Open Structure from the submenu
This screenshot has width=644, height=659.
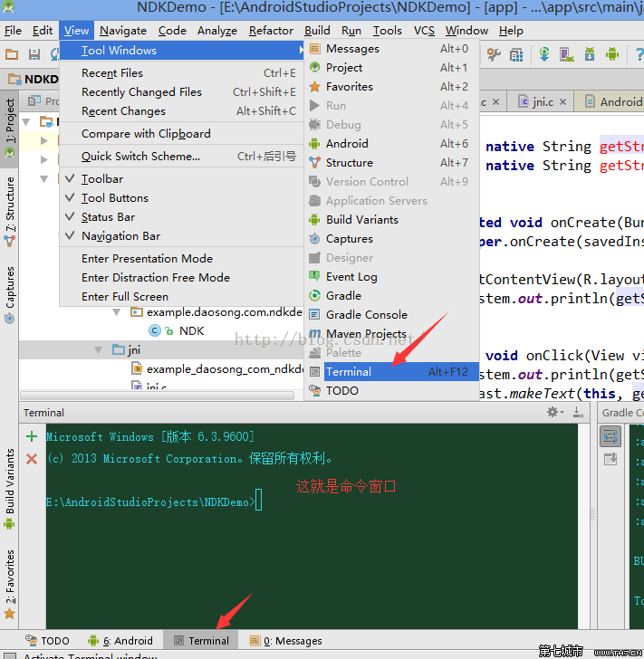tap(391, 163)
